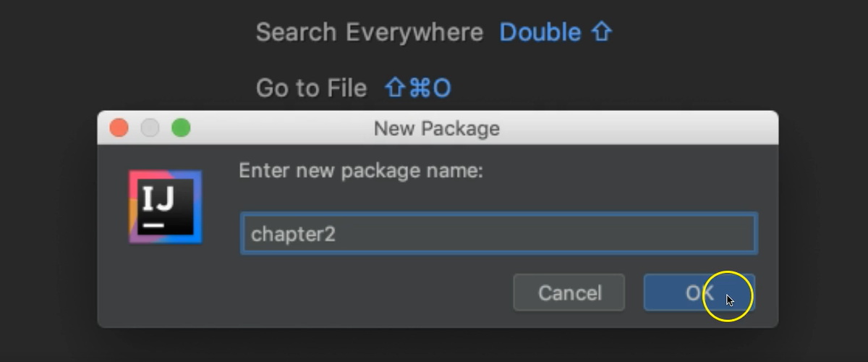Click the Go to File hint text
Screen dimensions: 868x362
[311, 88]
